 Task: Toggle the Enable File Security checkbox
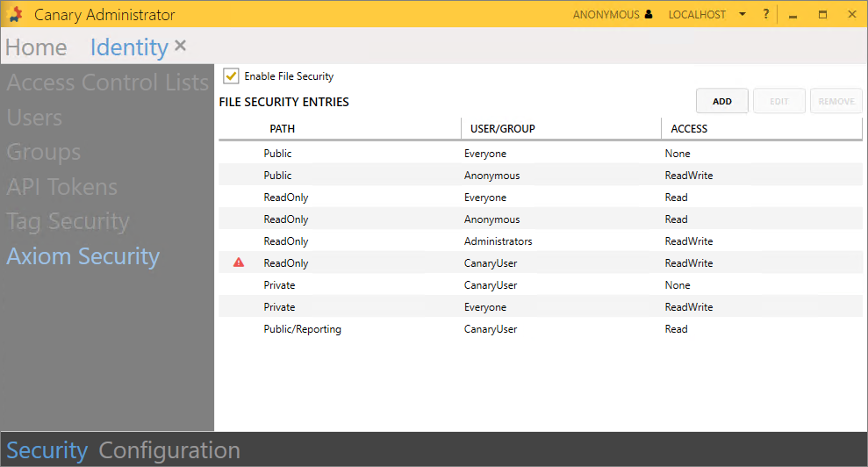232,76
